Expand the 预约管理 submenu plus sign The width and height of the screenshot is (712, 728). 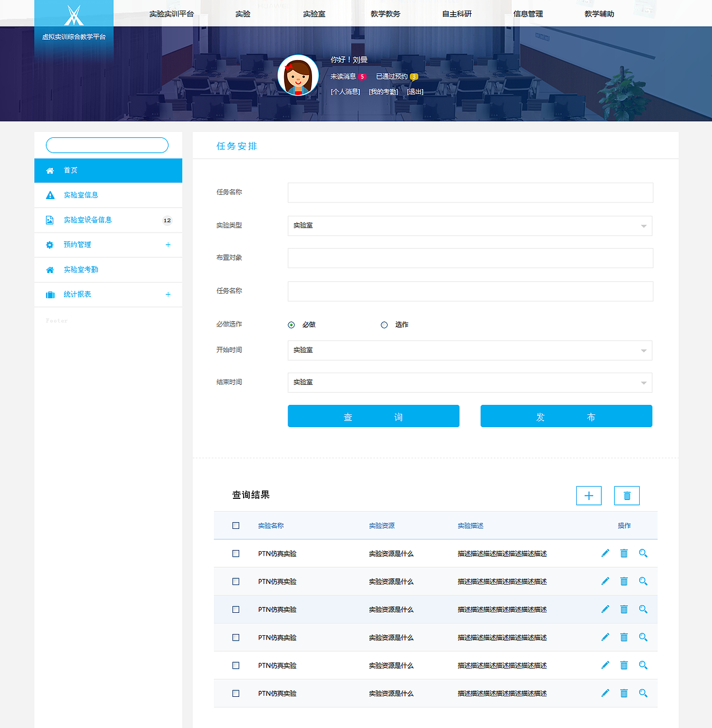168,245
